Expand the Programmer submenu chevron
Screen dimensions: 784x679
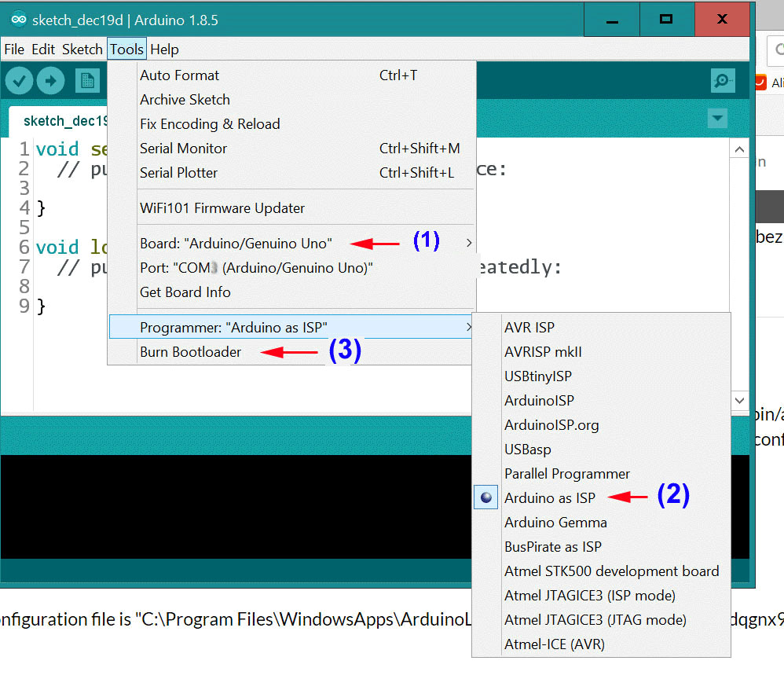pos(468,327)
